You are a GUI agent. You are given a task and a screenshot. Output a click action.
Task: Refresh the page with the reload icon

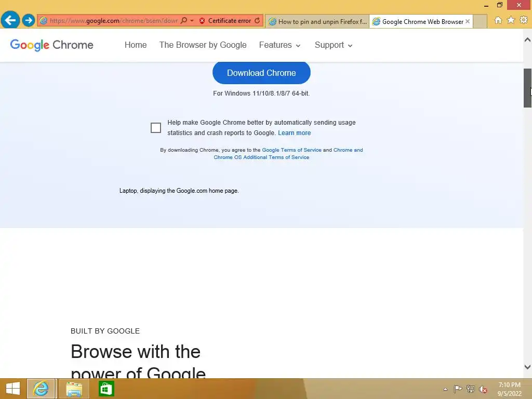pos(258,20)
